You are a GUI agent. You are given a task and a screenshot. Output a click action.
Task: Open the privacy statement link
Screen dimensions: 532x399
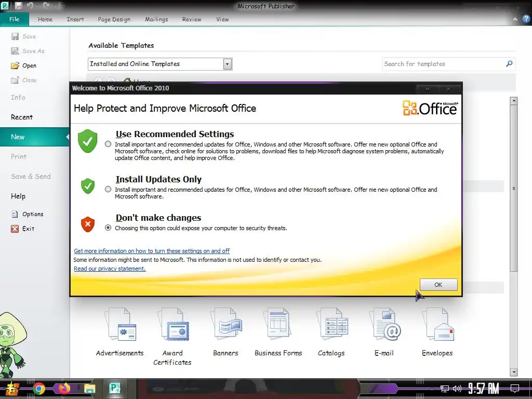pos(110,269)
